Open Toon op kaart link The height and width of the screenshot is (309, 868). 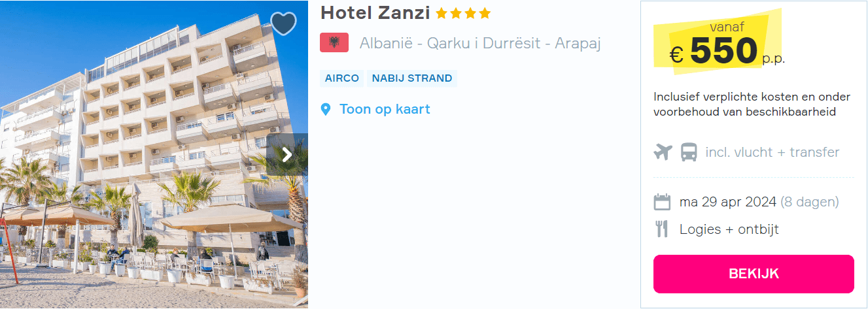(385, 109)
